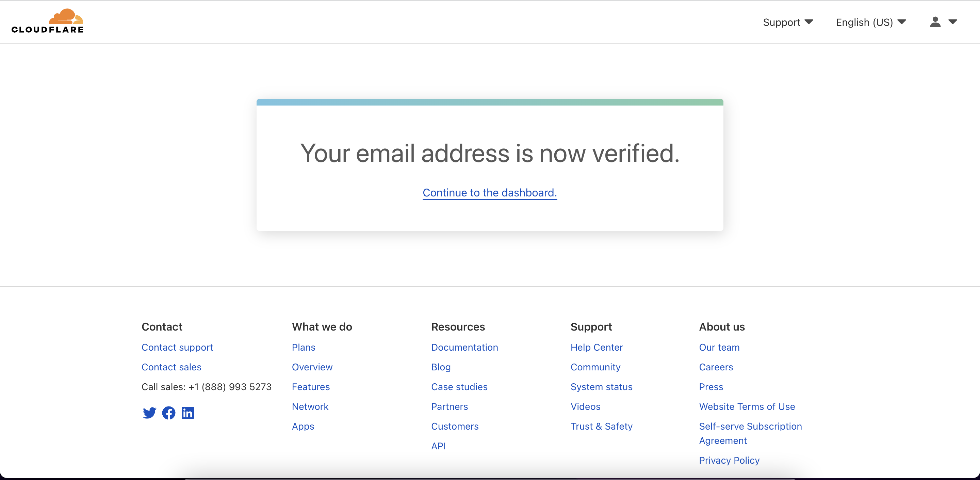The width and height of the screenshot is (980, 480).
Task: Click Contact sales link
Action: tap(171, 367)
